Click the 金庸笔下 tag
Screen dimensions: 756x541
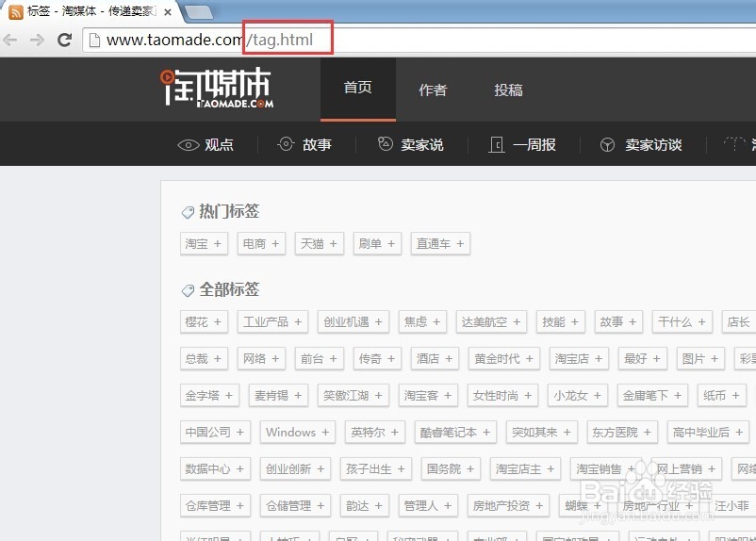click(x=652, y=396)
